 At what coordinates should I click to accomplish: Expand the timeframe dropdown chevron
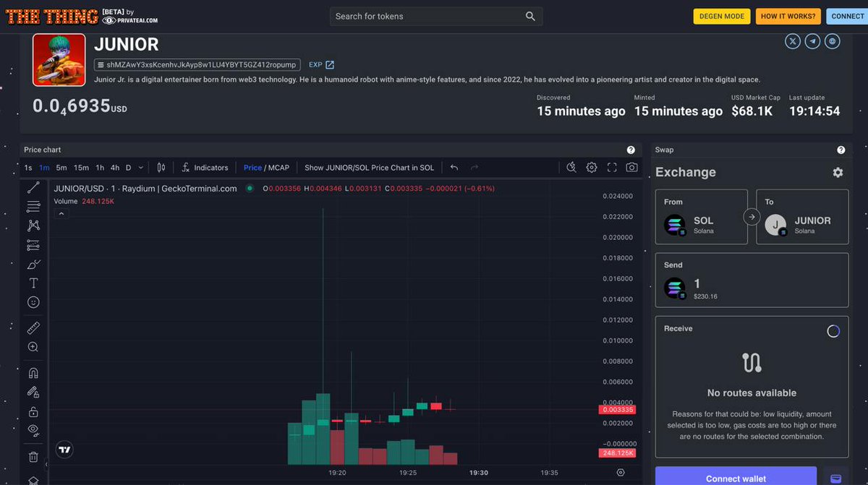[x=140, y=168]
